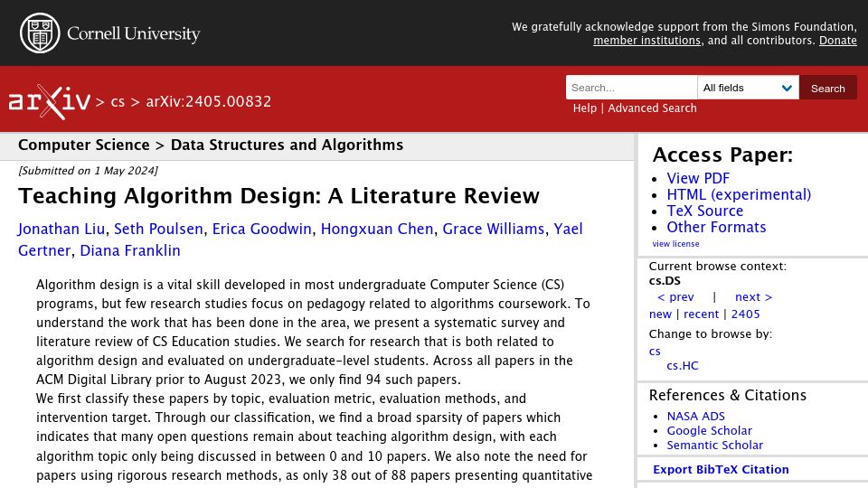Go to next paper with next >
The width and height of the screenshot is (868, 488).
(753, 297)
